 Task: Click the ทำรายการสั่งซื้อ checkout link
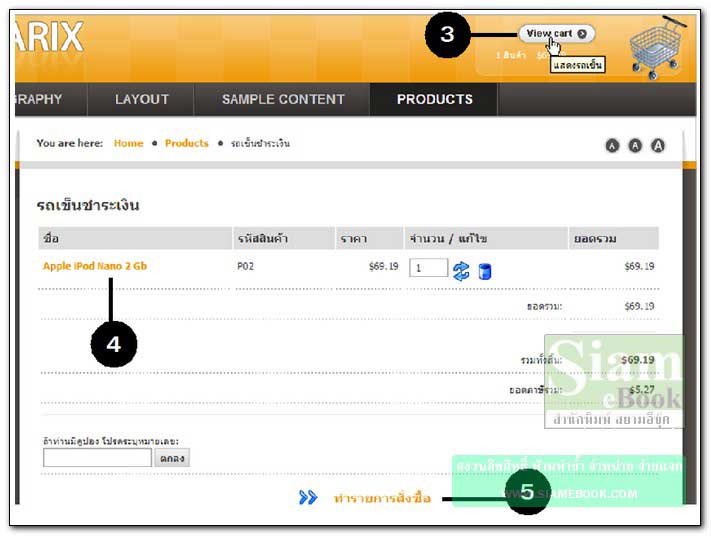click(382, 498)
